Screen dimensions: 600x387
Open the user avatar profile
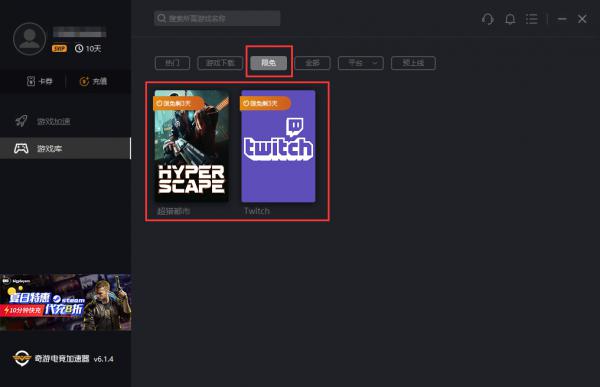tap(29, 39)
